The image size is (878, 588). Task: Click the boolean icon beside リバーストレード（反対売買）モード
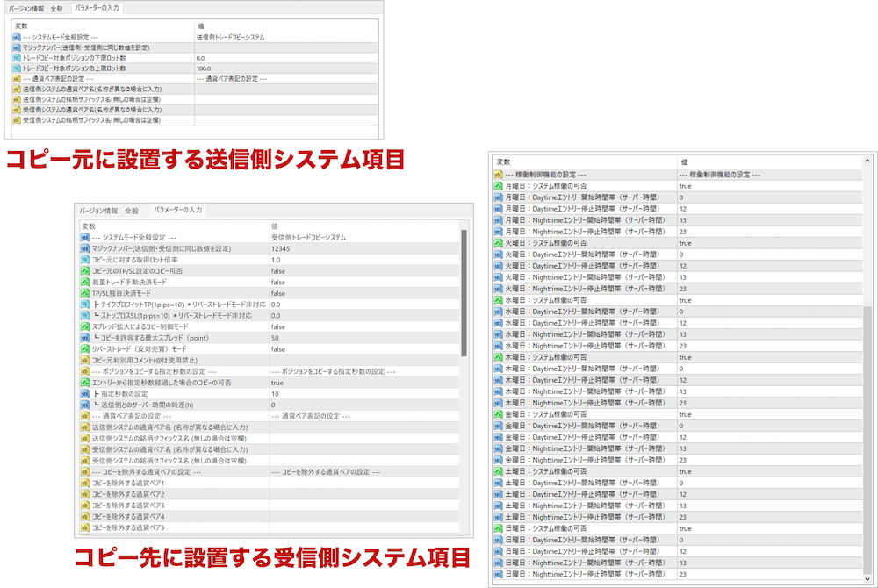point(84,349)
